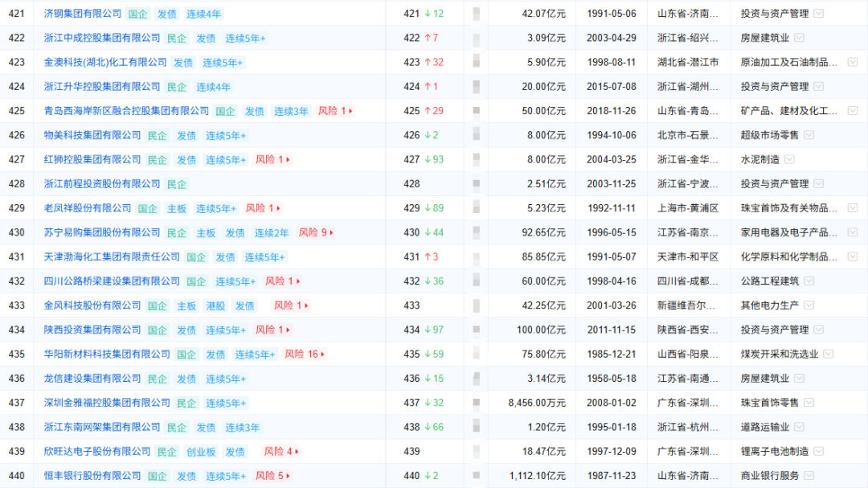This screenshot has width=868, height=488.
Task: Open company link 物美科技集团有限公司
Action: point(92,135)
